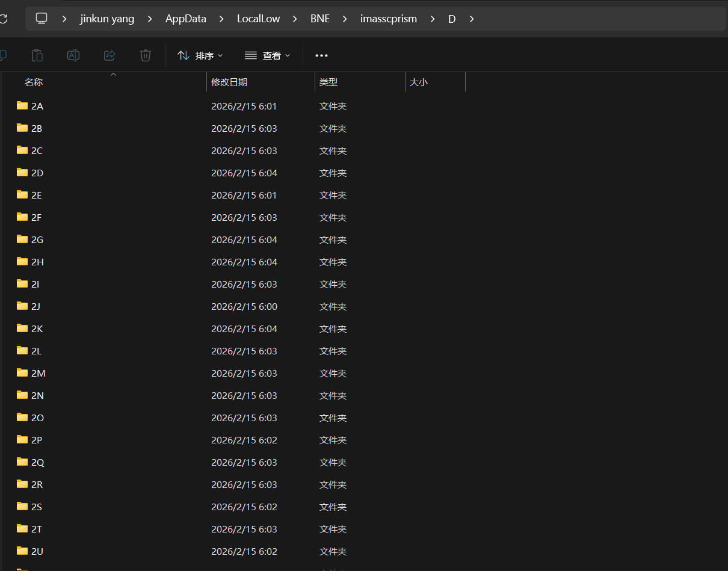728x571 pixels.
Task: Expand chevron after BNE breadcrumb
Action: click(x=345, y=19)
